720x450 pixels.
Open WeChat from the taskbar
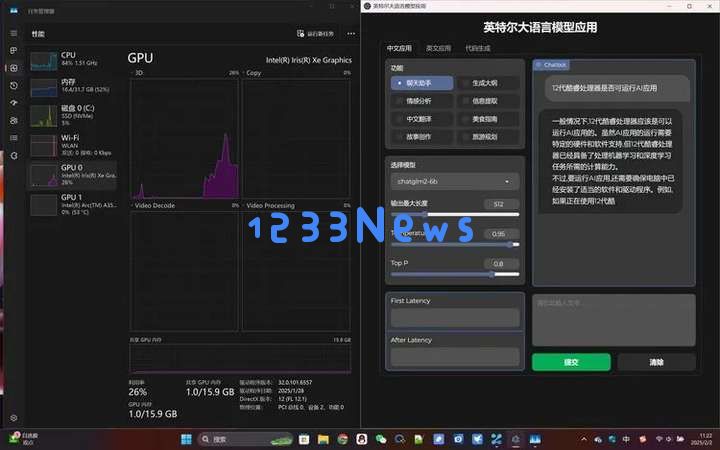tap(381, 439)
